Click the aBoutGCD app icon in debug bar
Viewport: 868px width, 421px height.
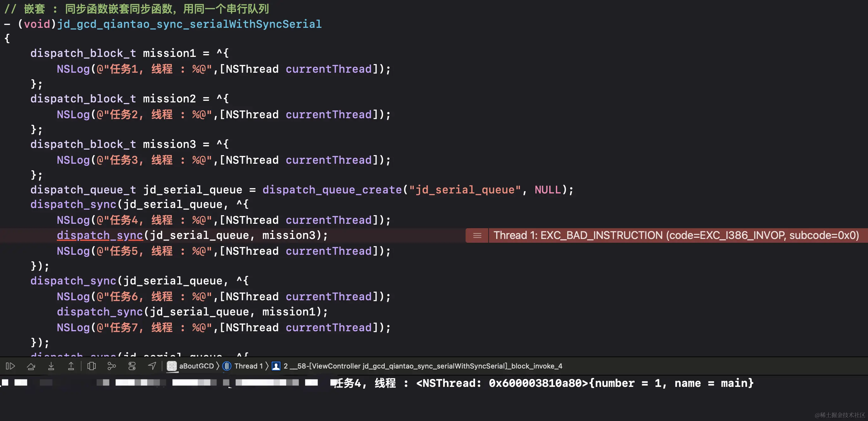click(172, 366)
